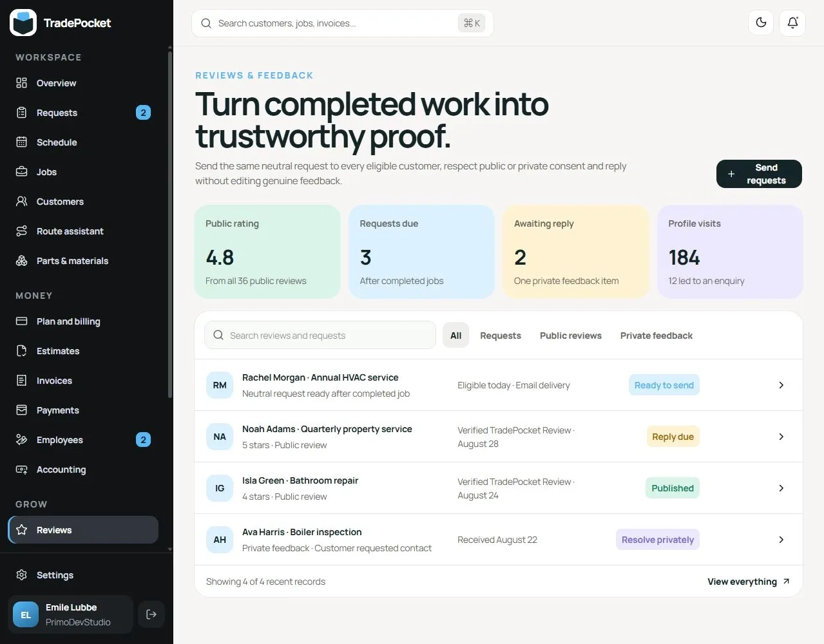Viewport: 824px width, 644px height.
Task: Open Settings via its gear icon
Action: point(21,575)
